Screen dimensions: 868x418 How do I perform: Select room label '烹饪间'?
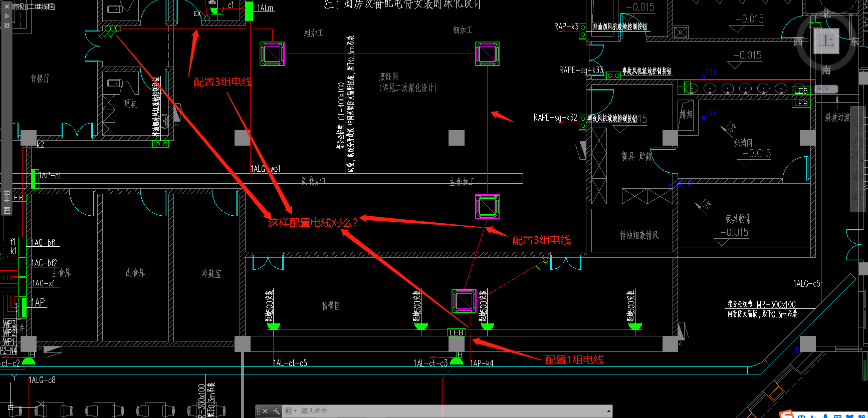tap(388, 77)
